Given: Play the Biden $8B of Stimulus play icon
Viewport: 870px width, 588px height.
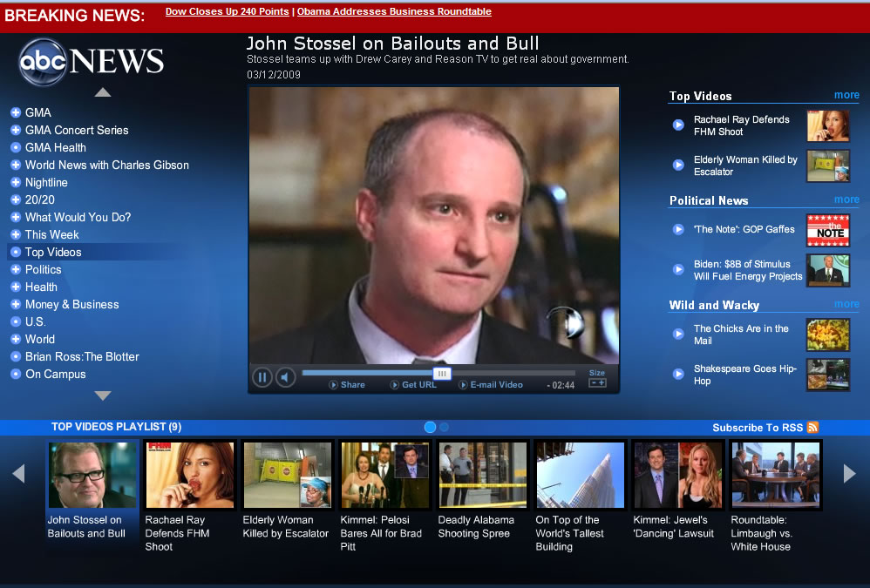Looking at the screenshot, I should point(678,269).
